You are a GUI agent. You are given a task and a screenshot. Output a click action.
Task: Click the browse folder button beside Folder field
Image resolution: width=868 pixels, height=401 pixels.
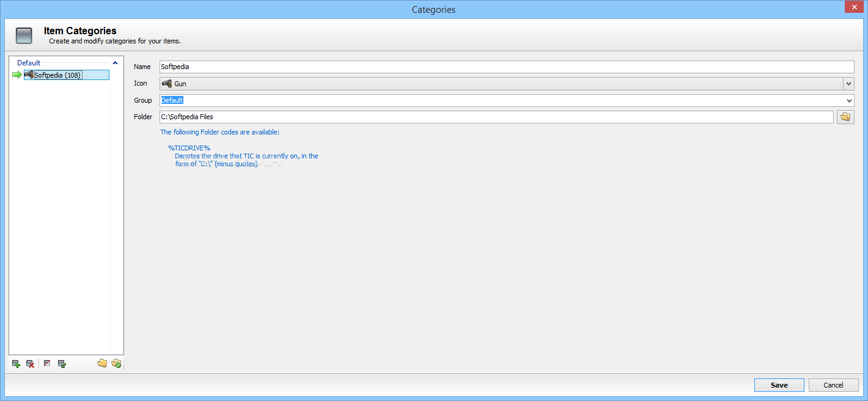pos(845,117)
